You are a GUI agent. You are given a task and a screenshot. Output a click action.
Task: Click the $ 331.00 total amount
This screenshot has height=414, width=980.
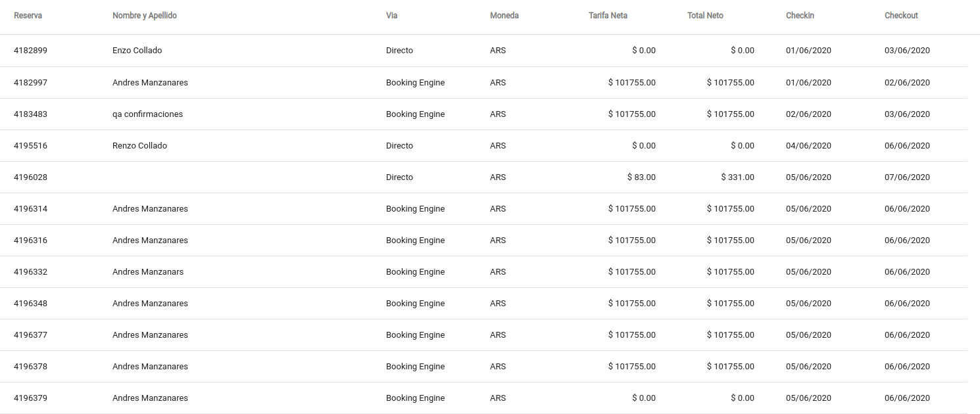737,177
